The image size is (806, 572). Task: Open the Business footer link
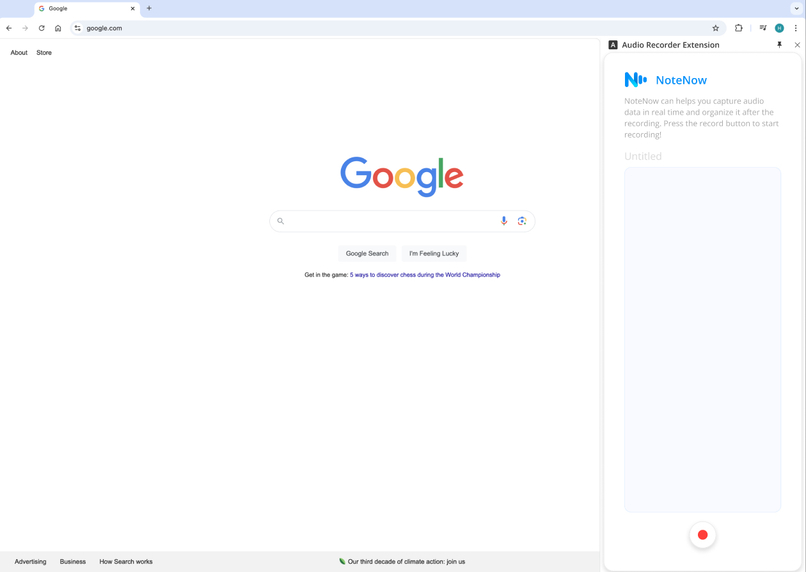[72, 562]
